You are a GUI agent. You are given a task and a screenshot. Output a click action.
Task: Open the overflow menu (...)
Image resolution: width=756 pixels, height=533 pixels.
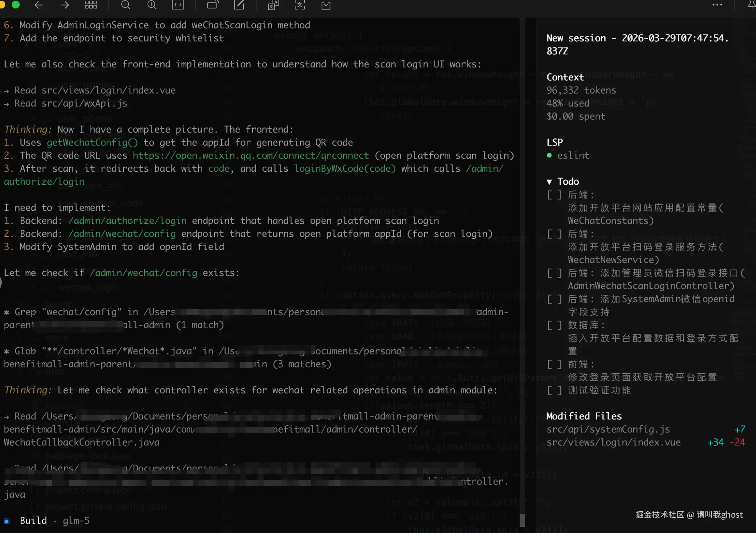[717, 5]
